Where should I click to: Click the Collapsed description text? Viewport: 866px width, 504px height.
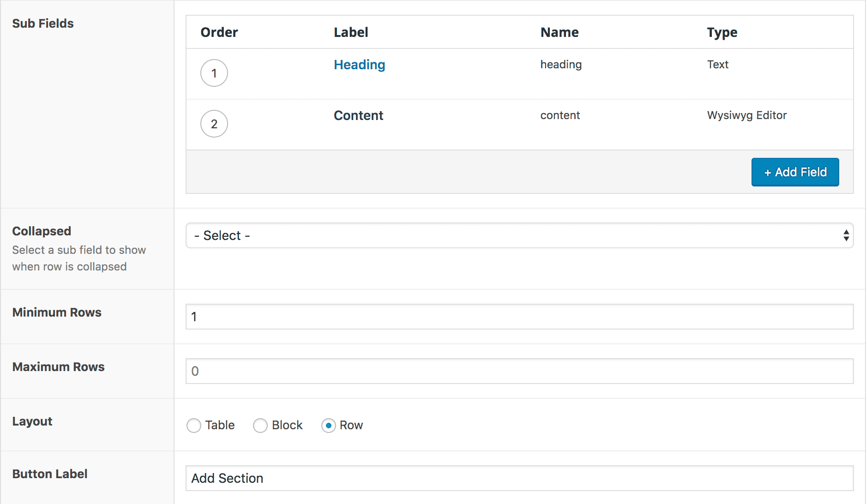79,258
